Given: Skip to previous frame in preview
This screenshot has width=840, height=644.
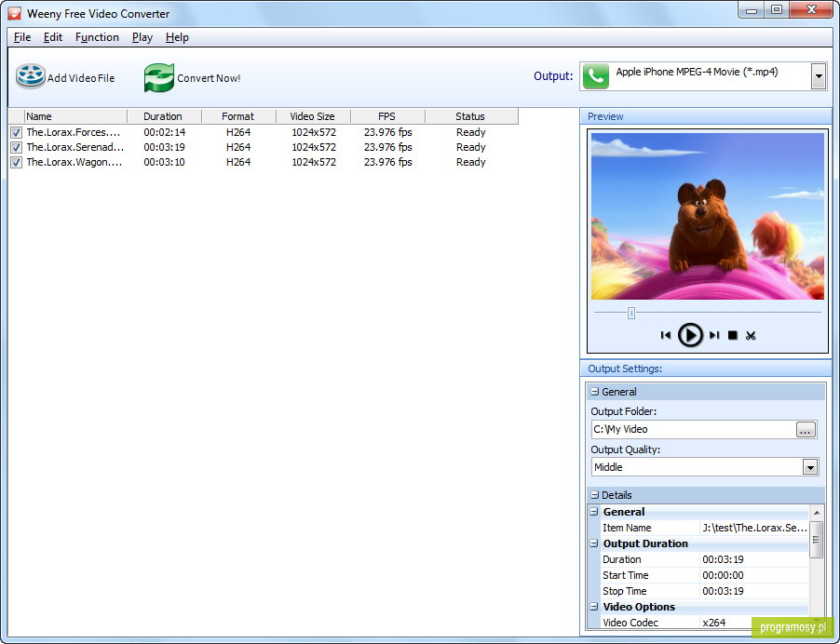Looking at the screenshot, I should (665, 335).
